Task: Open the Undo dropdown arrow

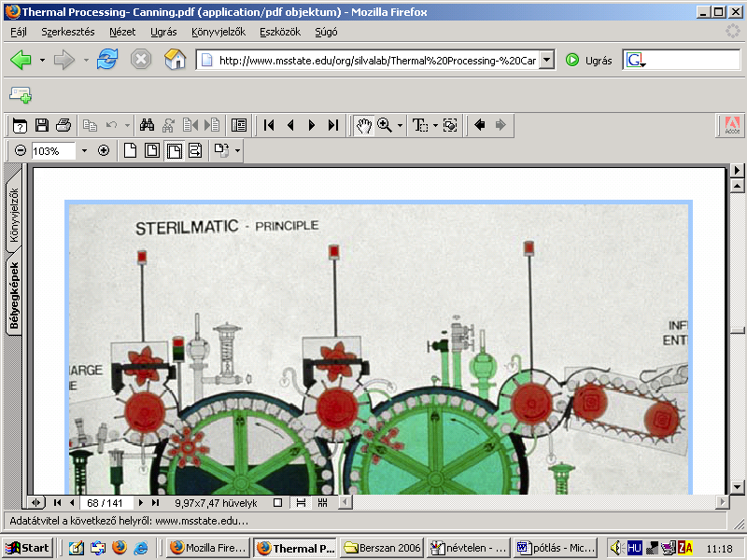Action: (127, 125)
